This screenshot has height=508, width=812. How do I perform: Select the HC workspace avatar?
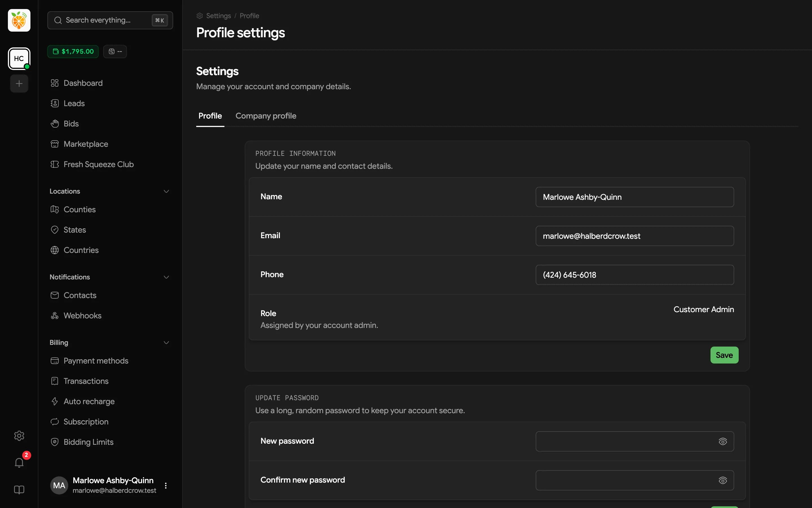tap(19, 58)
